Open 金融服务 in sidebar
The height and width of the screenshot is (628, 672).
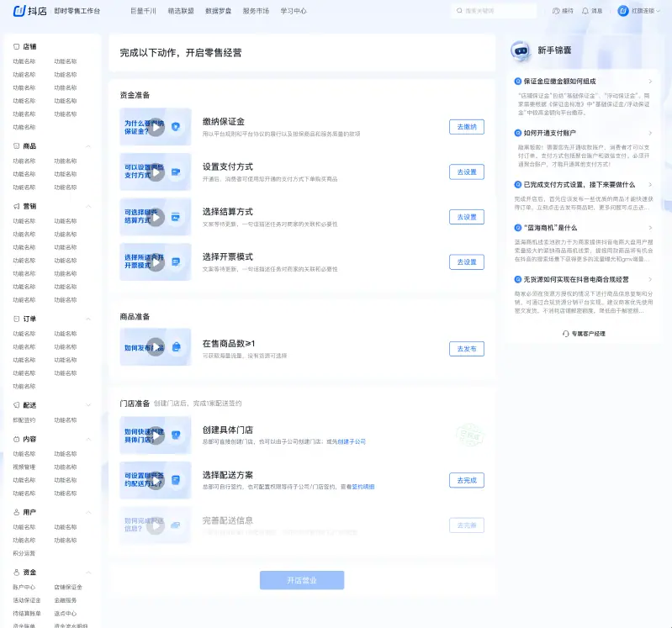pyautogui.click(x=65, y=600)
